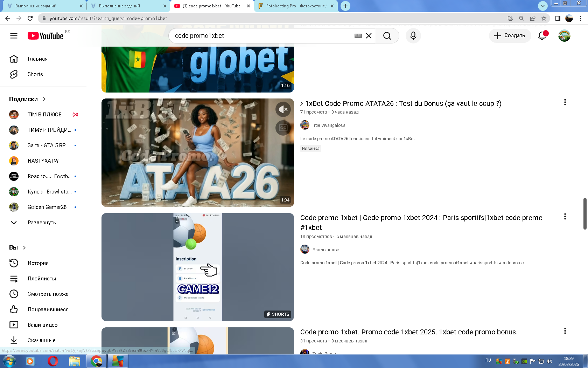The height and width of the screenshot is (368, 588).
Task: Expand the Подписки section arrow
Action: tap(44, 99)
